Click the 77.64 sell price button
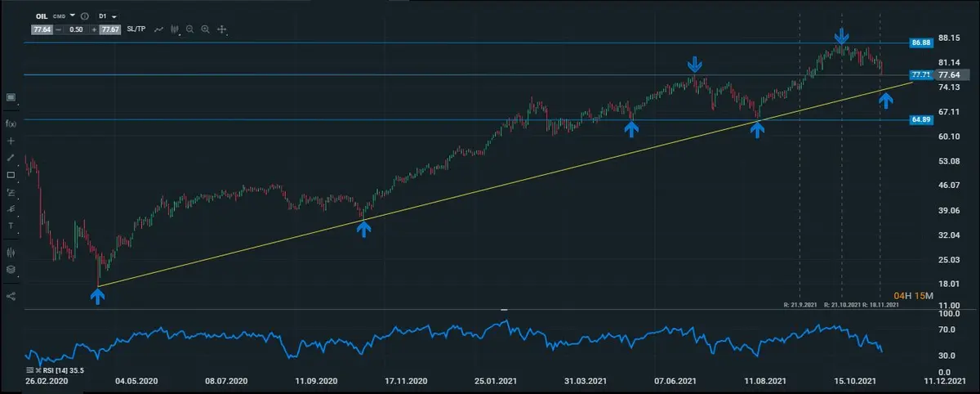This screenshot has height=394, width=980. point(42,29)
